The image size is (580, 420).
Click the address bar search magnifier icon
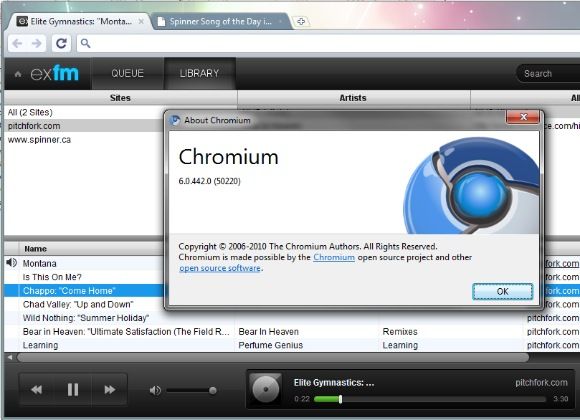pos(85,43)
